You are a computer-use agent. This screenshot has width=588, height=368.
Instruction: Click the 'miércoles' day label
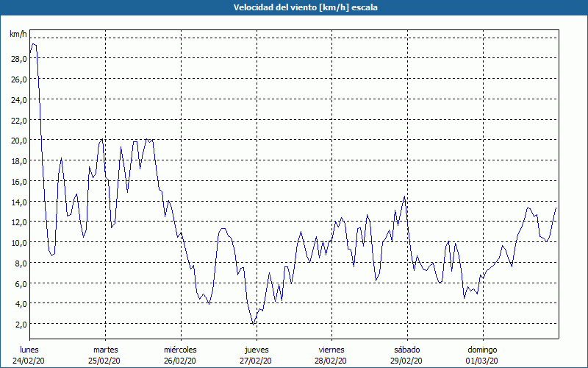point(180,350)
